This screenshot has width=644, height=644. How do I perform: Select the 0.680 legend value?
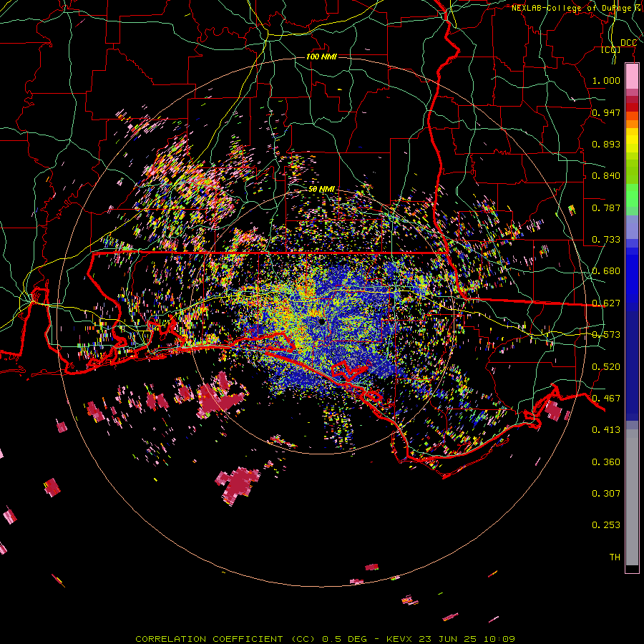606,271
